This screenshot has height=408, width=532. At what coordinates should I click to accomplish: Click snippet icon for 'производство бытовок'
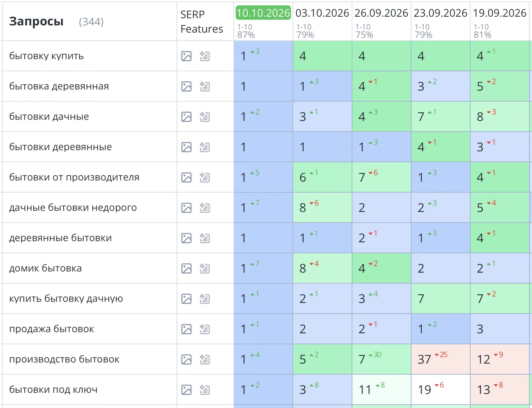[x=205, y=359]
